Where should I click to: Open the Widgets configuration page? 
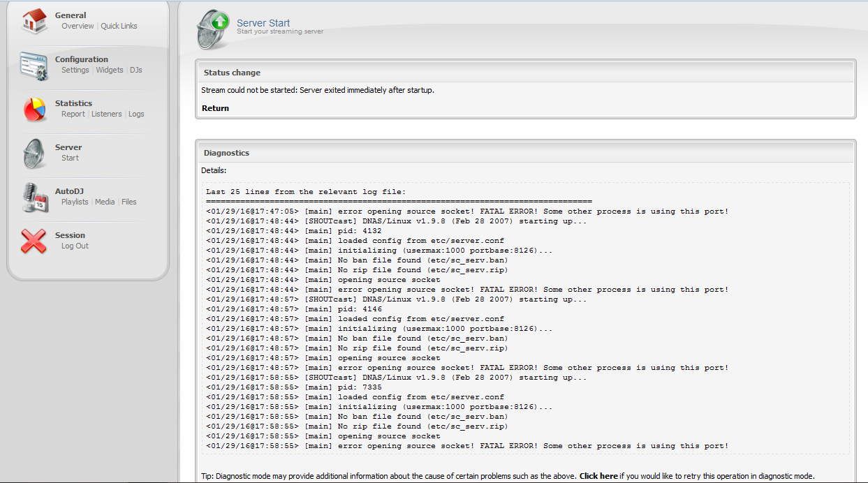[110, 70]
